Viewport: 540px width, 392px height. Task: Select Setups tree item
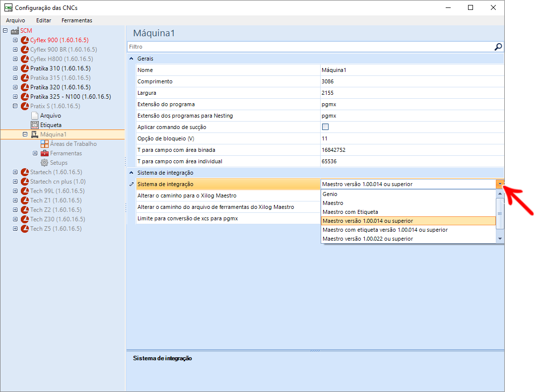pyautogui.click(x=59, y=163)
